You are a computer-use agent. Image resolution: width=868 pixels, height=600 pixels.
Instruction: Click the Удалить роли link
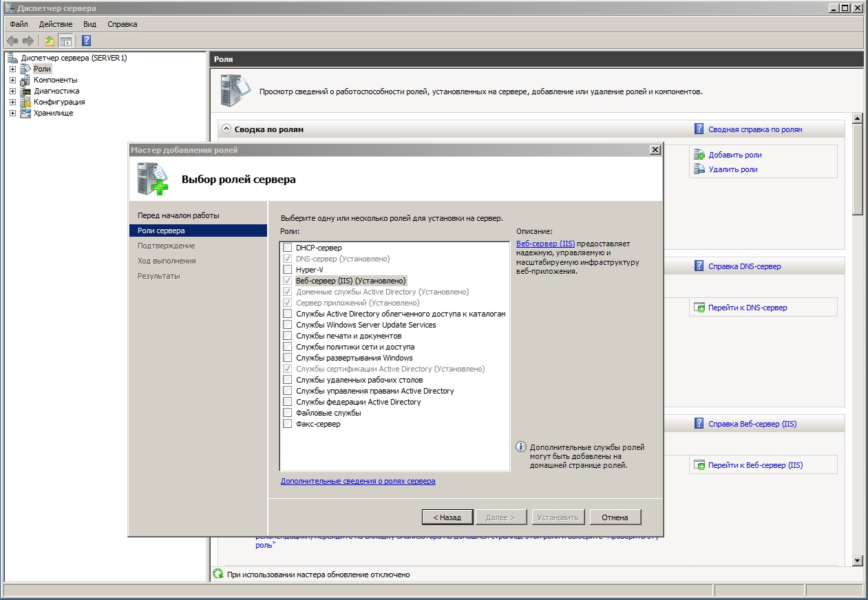pos(733,169)
